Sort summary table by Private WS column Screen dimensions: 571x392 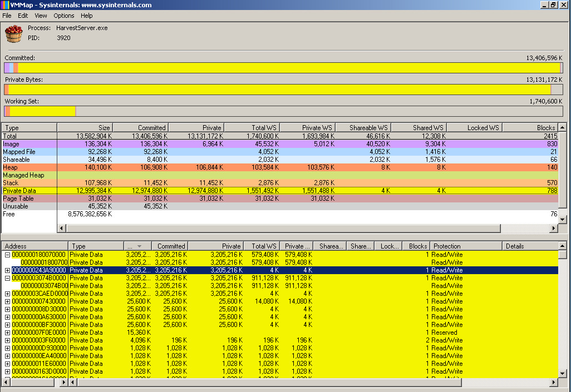point(308,127)
